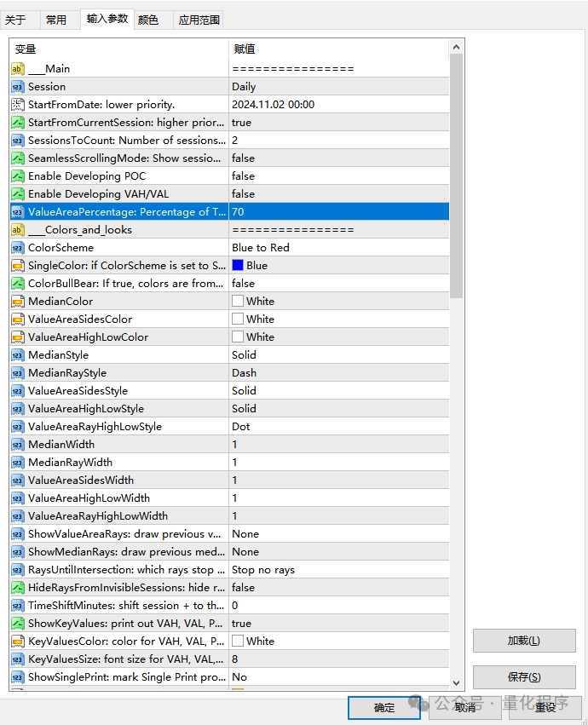
Task: Click the color icon beside KeyValuesColor
Action: click(18, 642)
